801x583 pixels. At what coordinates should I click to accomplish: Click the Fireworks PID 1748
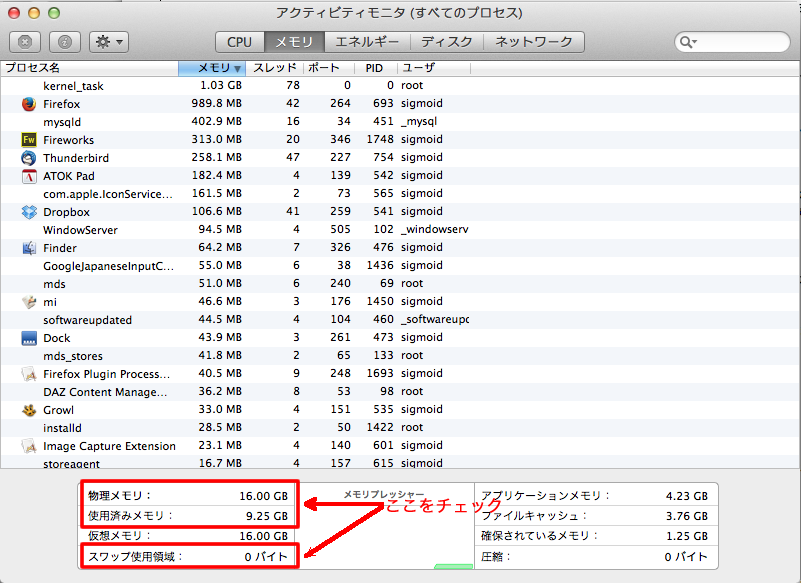coord(380,139)
